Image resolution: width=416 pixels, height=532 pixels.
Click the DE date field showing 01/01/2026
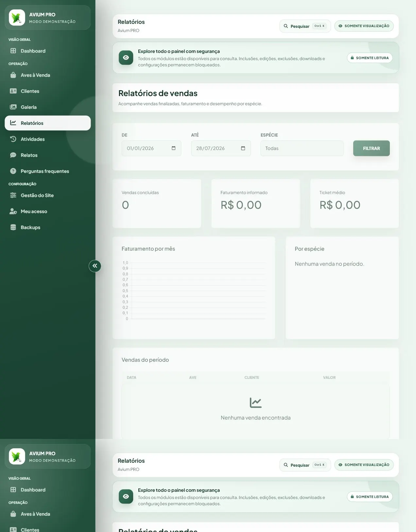pyautogui.click(x=151, y=148)
